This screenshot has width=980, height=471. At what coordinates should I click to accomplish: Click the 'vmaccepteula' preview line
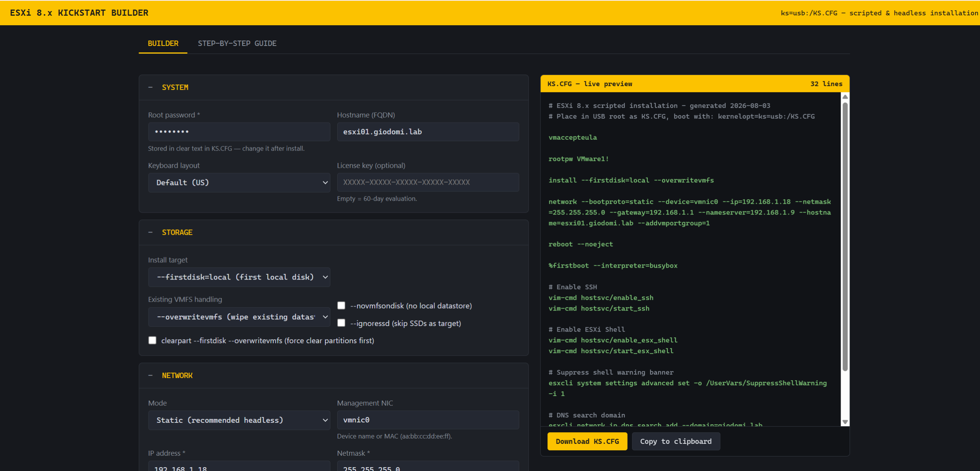573,137
